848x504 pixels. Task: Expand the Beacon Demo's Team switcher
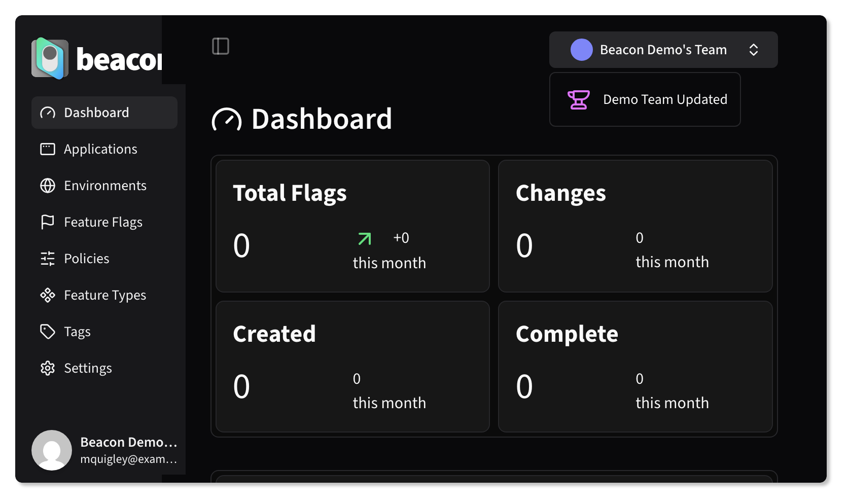(x=663, y=50)
